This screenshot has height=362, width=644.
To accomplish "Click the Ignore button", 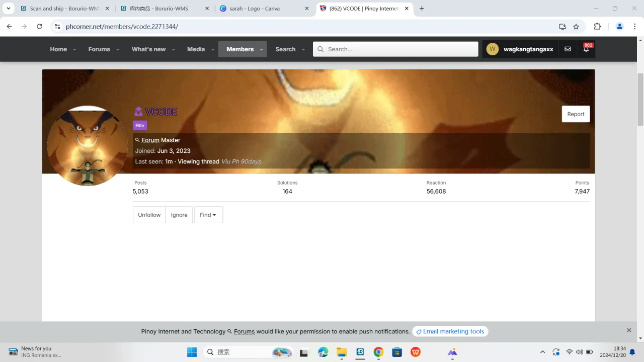I will (x=179, y=215).
